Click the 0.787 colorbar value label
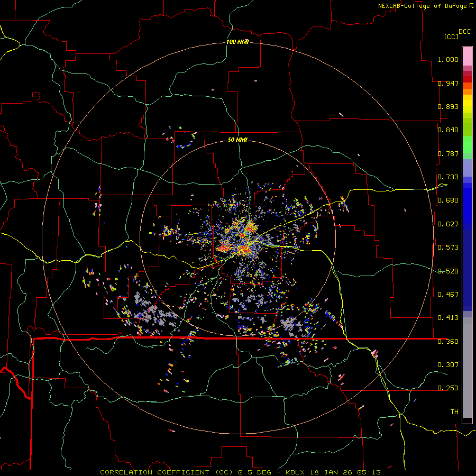This screenshot has height=476, width=476. [448, 153]
